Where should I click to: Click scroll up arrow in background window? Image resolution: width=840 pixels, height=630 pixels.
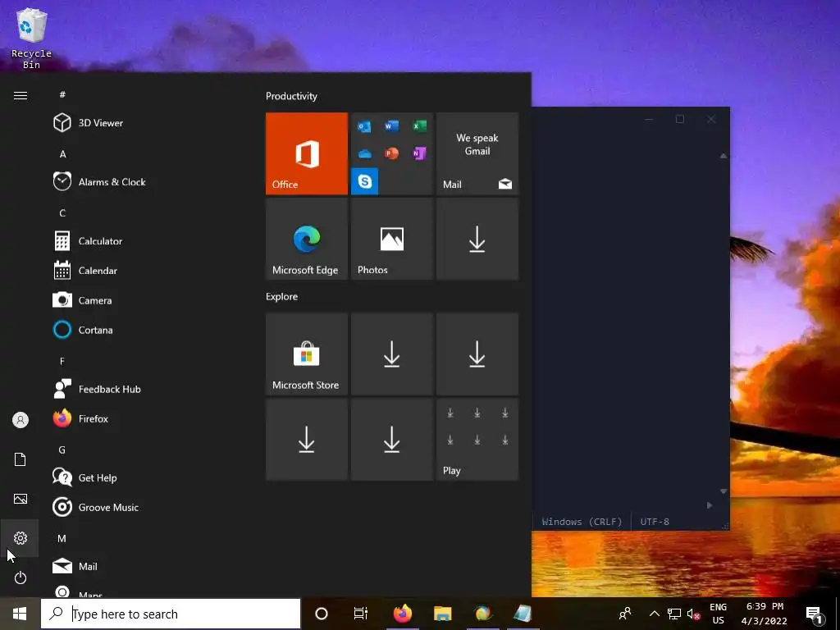coord(724,156)
